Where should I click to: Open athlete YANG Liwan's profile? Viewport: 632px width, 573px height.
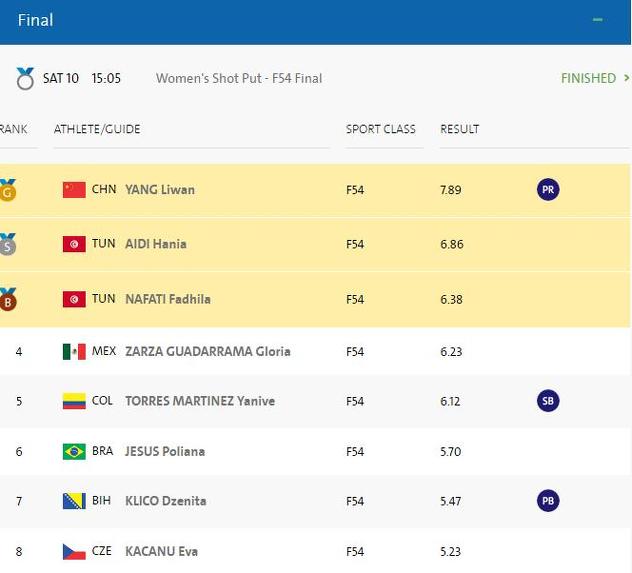(x=160, y=190)
